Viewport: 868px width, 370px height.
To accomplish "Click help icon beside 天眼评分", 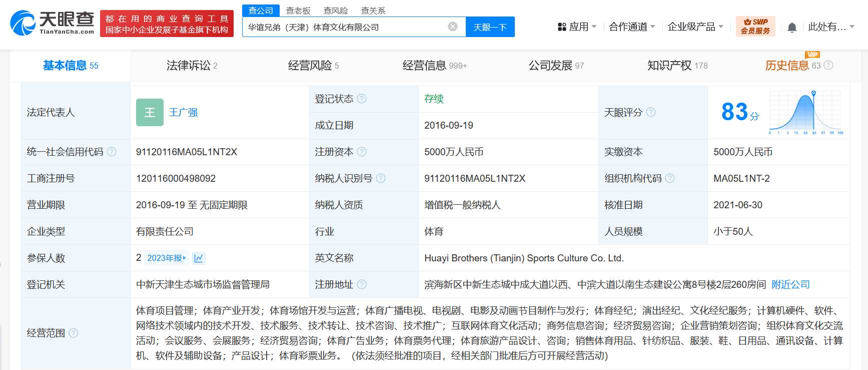I will tap(650, 112).
